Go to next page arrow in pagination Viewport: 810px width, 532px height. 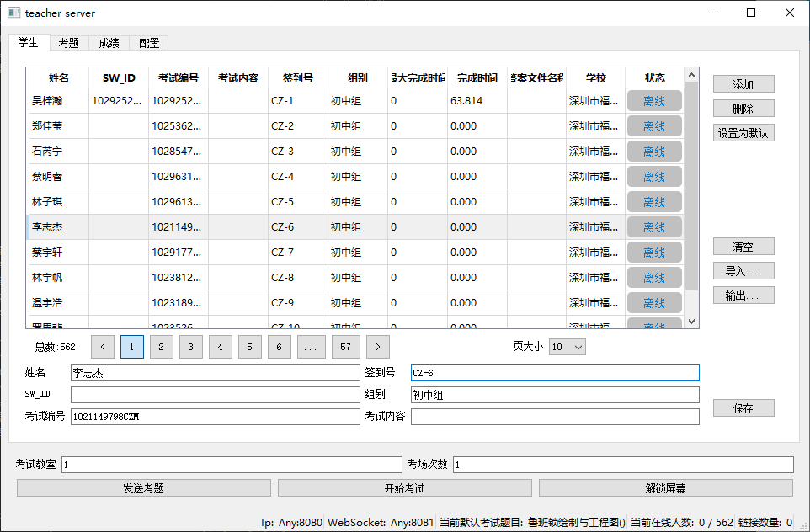(x=378, y=347)
